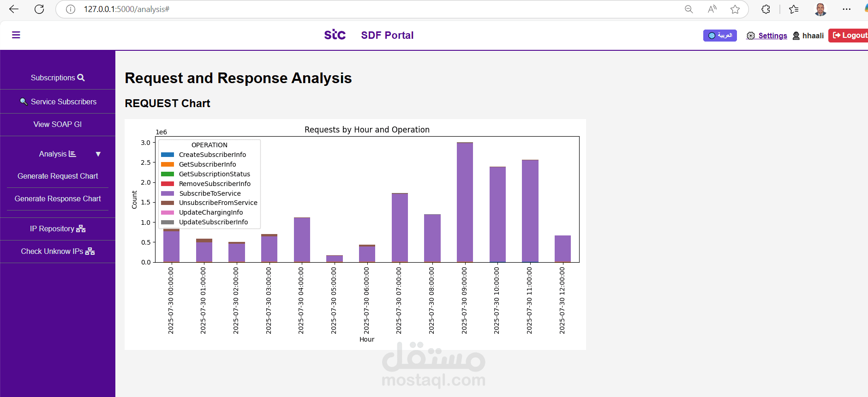Open IP Repository page
This screenshot has height=397, width=868.
coord(58,229)
